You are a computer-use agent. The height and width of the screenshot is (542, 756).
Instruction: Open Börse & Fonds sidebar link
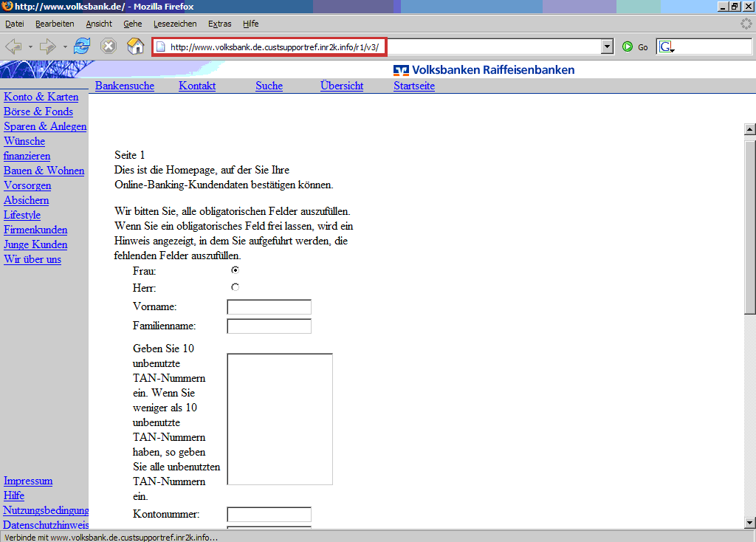pos(38,112)
